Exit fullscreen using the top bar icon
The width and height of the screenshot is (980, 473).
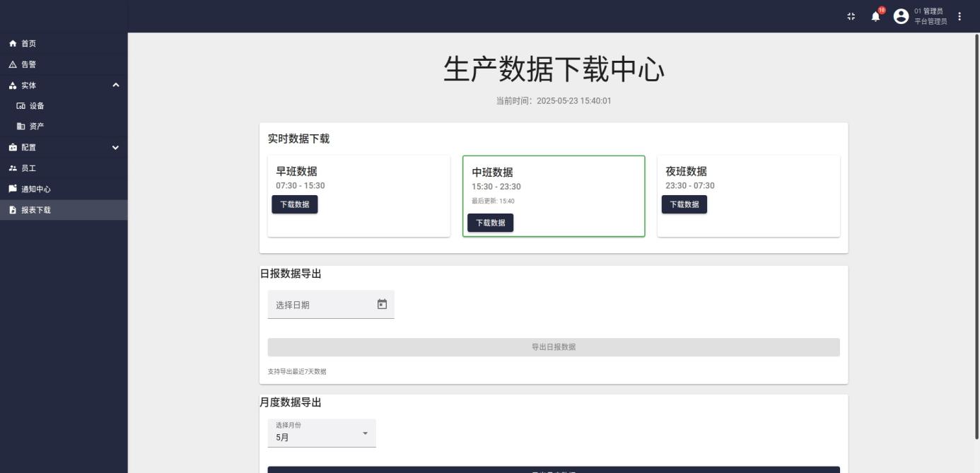tap(851, 17)
